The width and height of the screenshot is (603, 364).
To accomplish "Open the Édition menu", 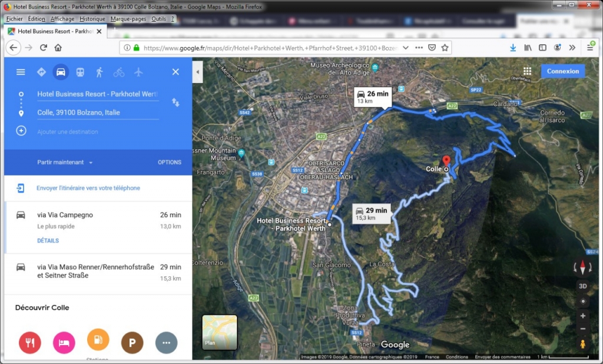I will (x=37, y=18).
